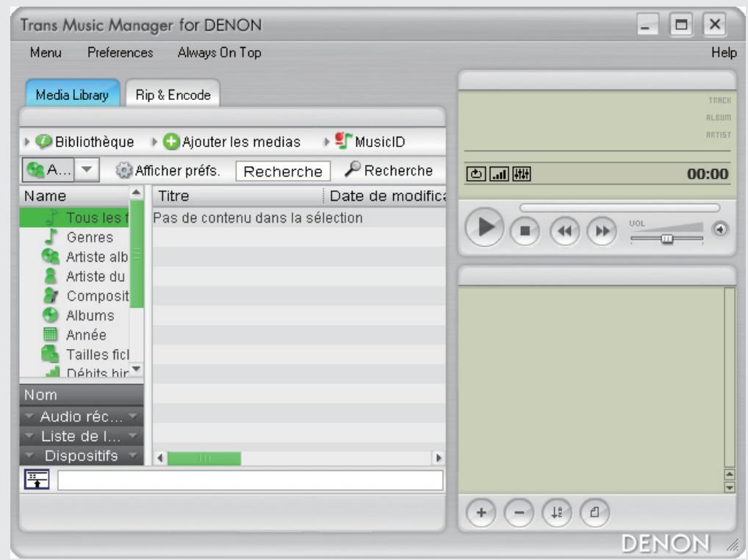Click horizontal scrollbar left arrow
The height and width of the screenshot is (560, 748).
(x=159, y=459)
